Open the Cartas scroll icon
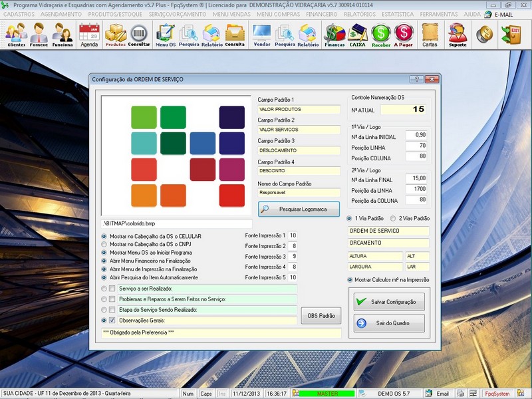The image size is (532, 399). [430, 35]
